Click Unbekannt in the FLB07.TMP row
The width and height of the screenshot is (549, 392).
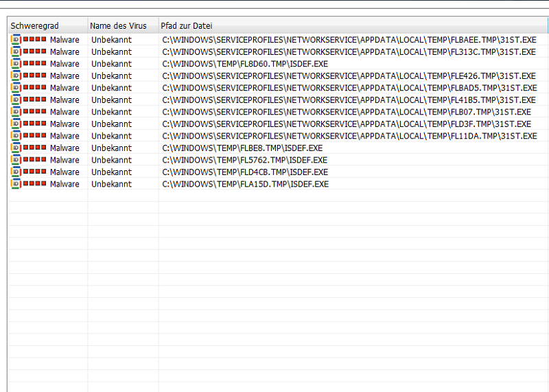pyautogui.click(x=111, y=112)
